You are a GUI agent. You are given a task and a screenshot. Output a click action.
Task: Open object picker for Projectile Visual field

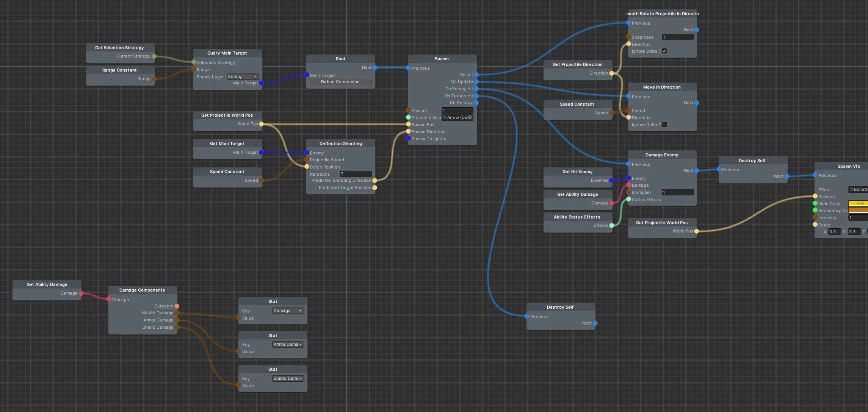coord(470,117)
